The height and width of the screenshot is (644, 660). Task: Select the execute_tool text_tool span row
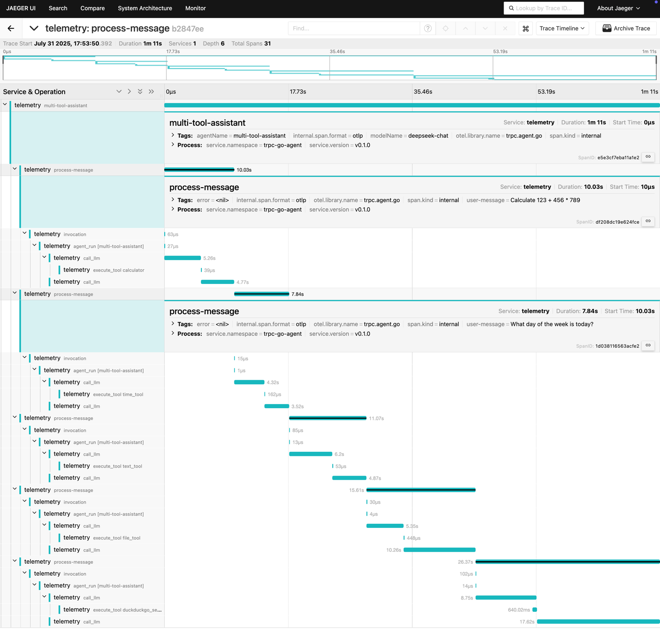[103, 466]
